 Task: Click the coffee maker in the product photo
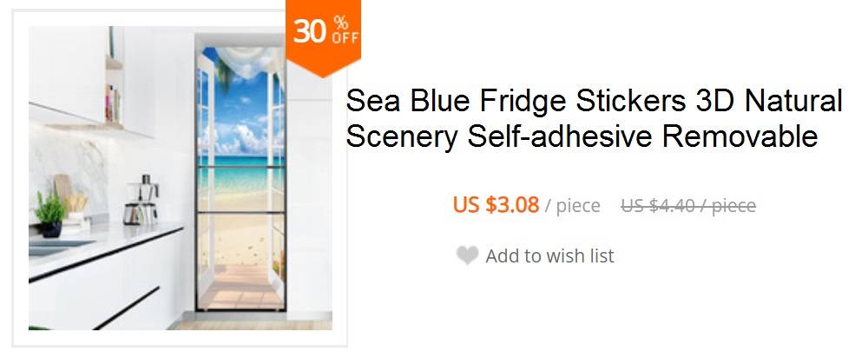point(141,200)
